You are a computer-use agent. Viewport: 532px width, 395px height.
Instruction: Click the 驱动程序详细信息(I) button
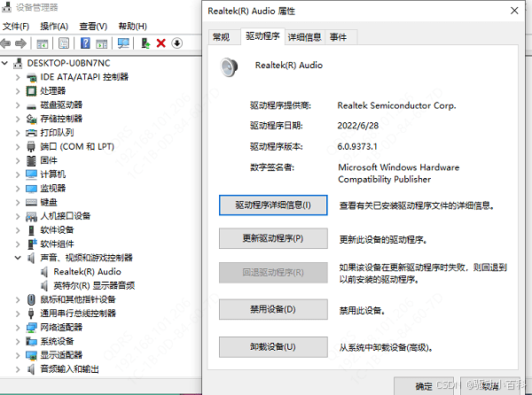(x=273, y=205)
